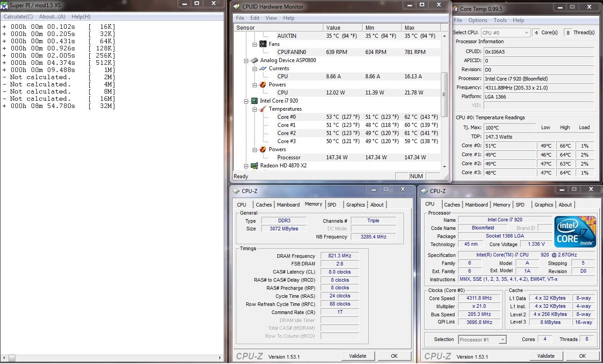Image resolution: width=603 pixels, height=364 pixels.
Task: Collapse the Radeon HD 4870 X2 node
Action: tap(246, 166)
